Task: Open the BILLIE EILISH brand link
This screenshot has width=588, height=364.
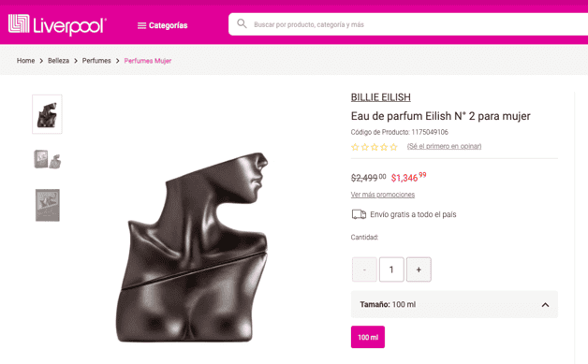Action: click(x=381, y=97)
